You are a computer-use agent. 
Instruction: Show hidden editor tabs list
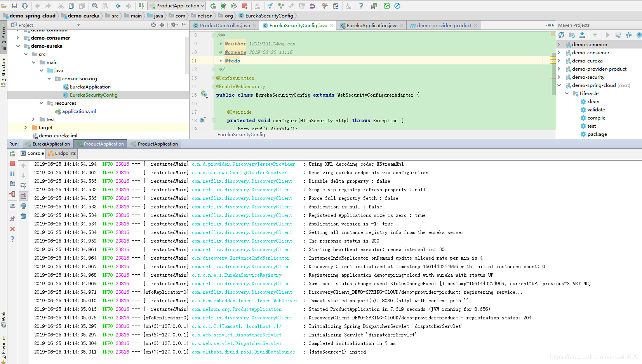click(x=550, y=25)
